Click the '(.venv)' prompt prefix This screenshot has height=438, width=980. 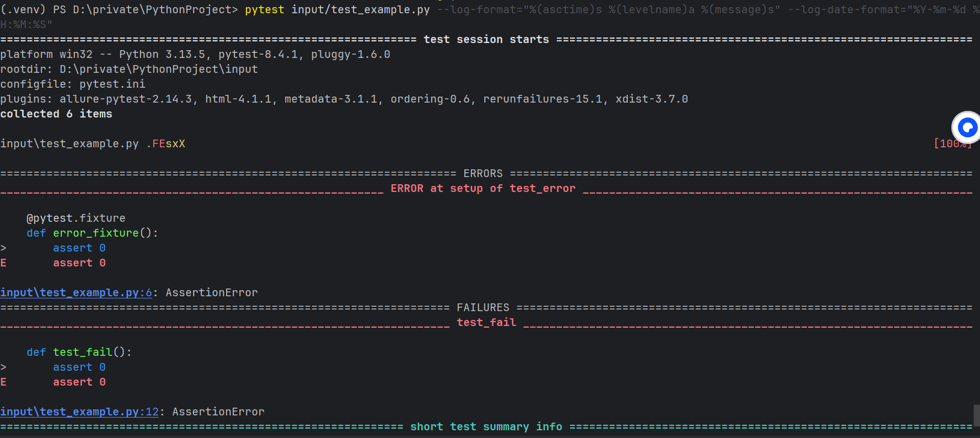(x=23, y=10)
